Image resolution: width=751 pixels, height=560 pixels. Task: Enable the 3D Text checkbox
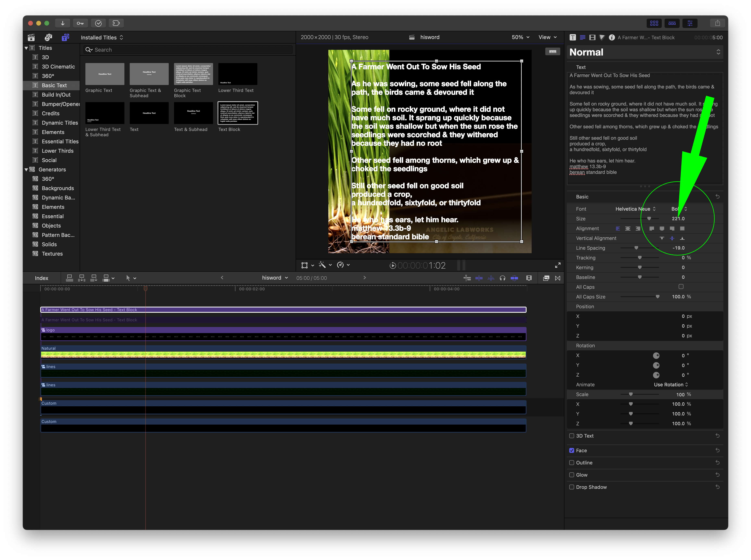[x=572, y=436]
